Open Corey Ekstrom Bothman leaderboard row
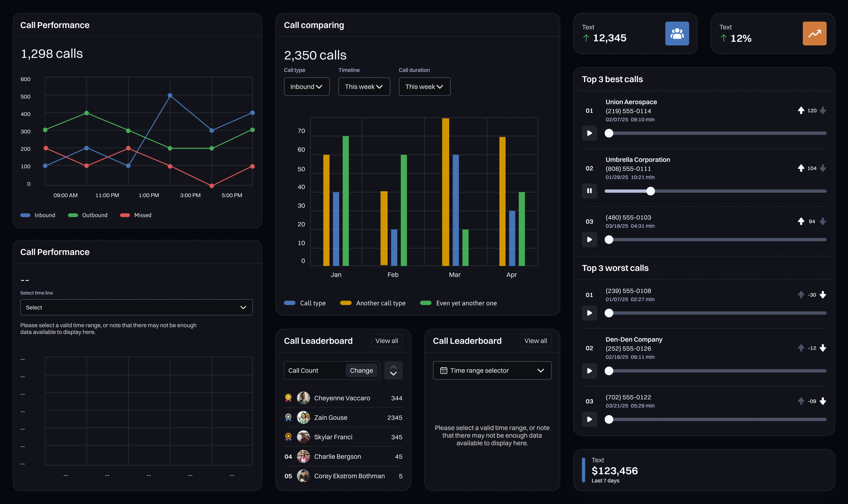 (x=343, y=476)
